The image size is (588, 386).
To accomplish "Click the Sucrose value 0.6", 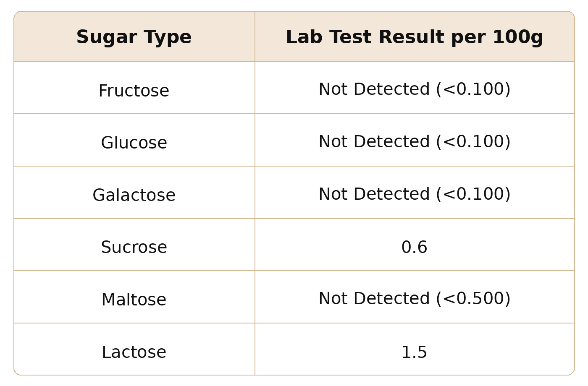I will (415, 248).
